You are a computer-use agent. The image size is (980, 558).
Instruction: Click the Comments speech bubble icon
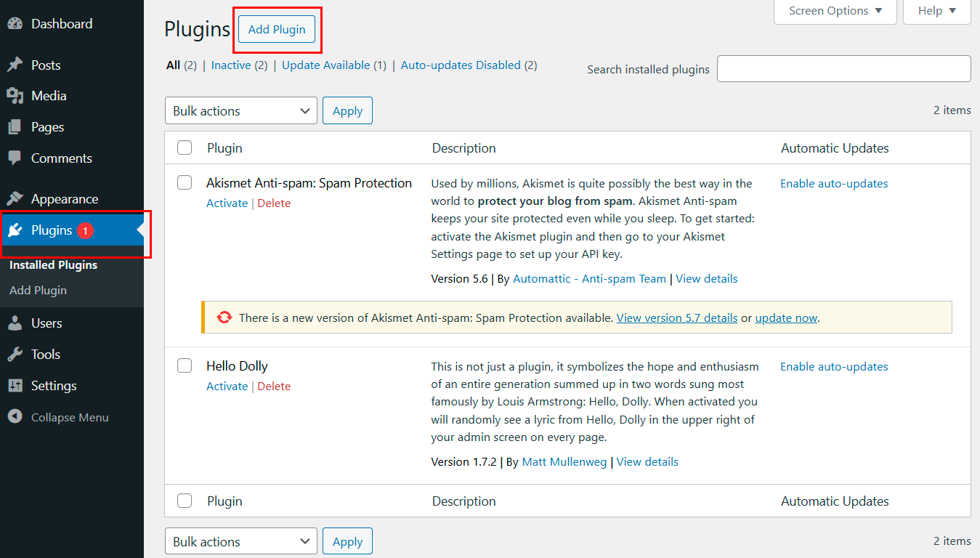coord(15,158)
